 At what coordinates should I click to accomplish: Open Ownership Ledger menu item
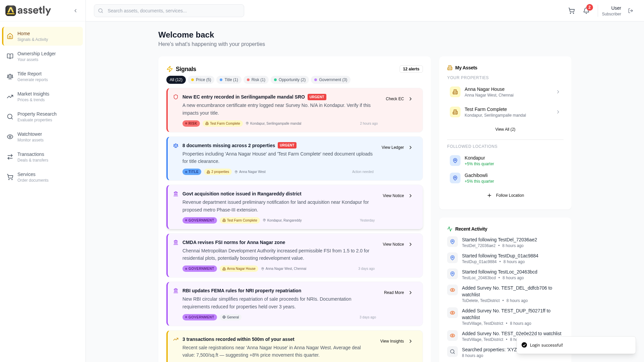(36, 56)
